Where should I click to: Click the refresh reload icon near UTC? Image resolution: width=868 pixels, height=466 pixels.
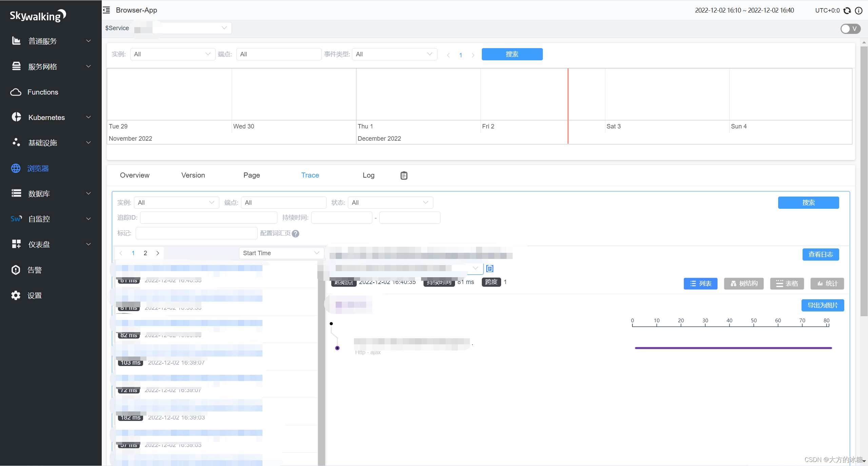click(x=847, y=11)
